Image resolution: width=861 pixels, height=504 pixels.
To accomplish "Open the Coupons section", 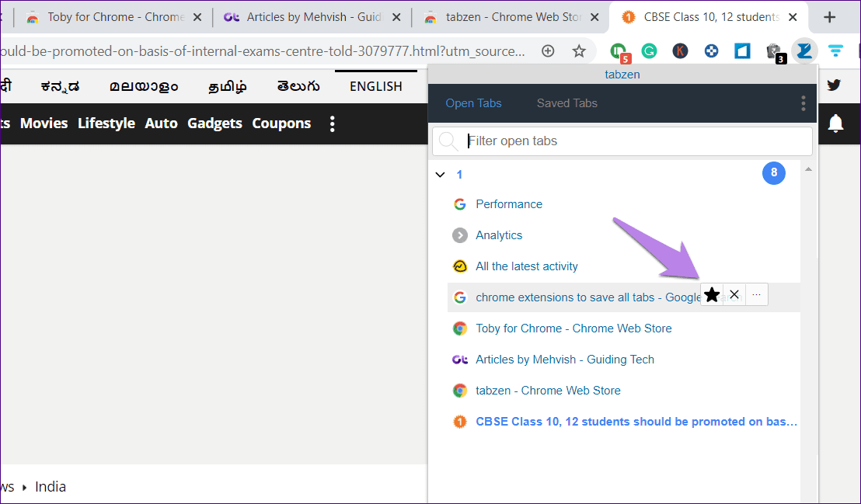I will coord(281,123).
